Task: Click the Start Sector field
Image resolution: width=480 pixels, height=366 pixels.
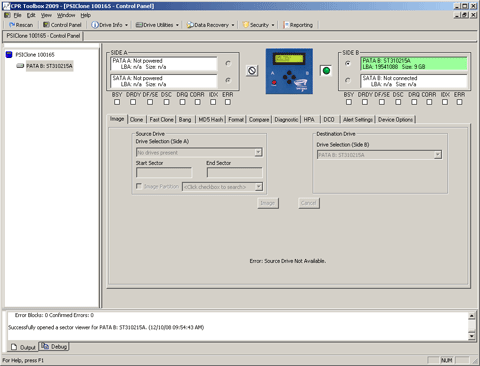Action: pos(164,172)
